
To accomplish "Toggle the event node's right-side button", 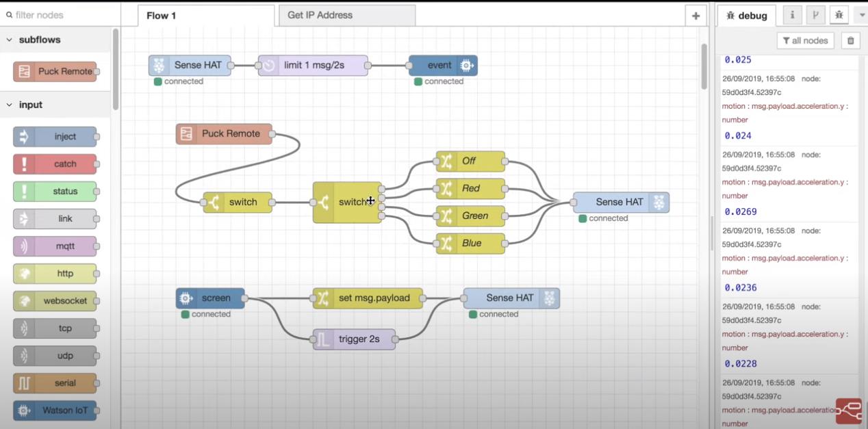I will pos(467,66).
